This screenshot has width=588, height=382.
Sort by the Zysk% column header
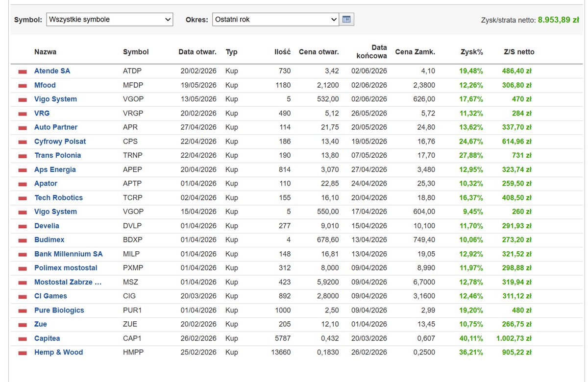(x=472, y=51)
